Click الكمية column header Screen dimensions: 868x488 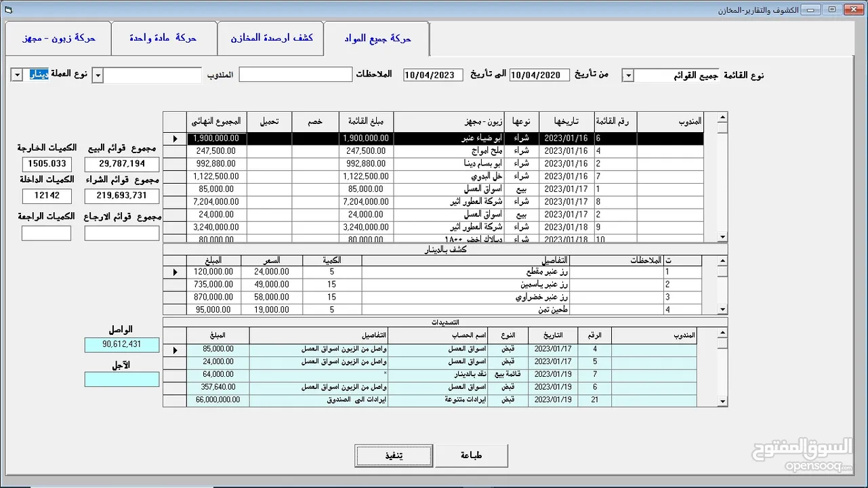pyautogui.click(x=332, y=260)
